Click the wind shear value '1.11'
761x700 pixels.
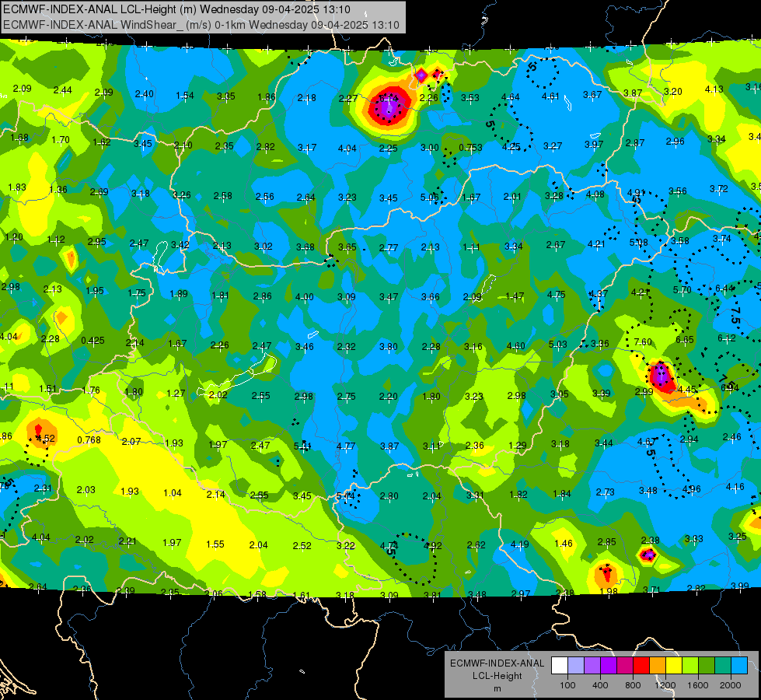pyautogui.click(x=471, y=247)
